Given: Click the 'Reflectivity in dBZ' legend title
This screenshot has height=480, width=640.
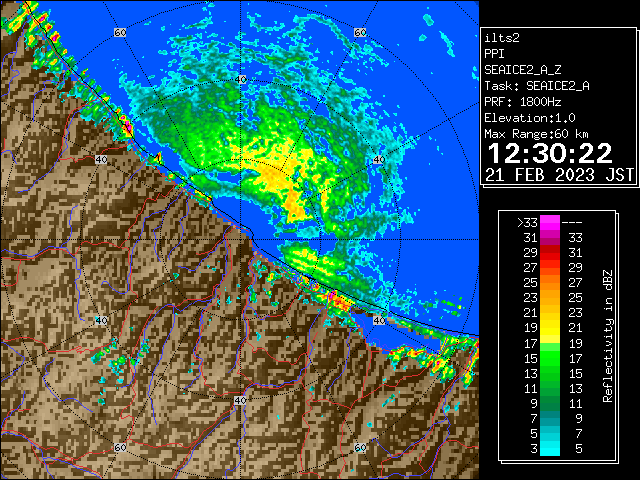Looking at the screenshot, I should pyautogui.click(x=608, y=336).
